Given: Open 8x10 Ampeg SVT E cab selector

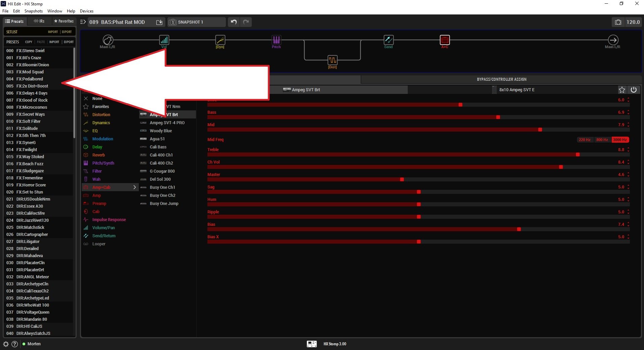Looking at the screenshot, I should point(517,90).
